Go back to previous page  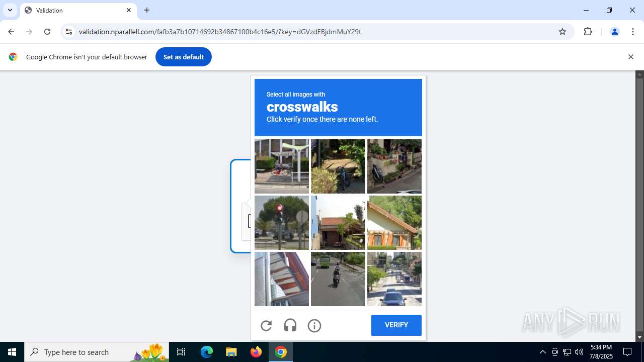(11, 32)
